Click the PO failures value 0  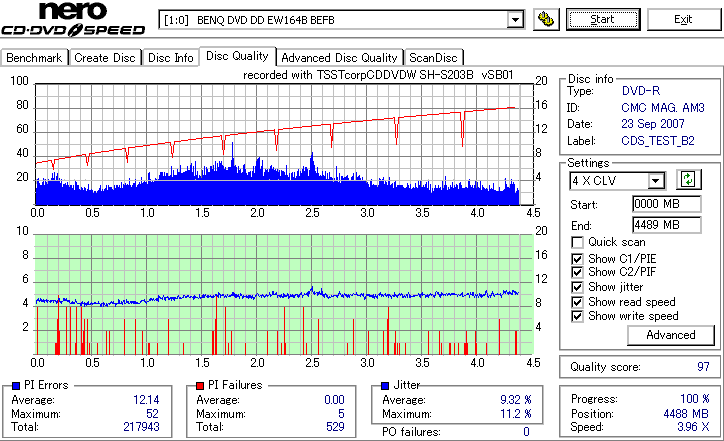click(526, 432)
